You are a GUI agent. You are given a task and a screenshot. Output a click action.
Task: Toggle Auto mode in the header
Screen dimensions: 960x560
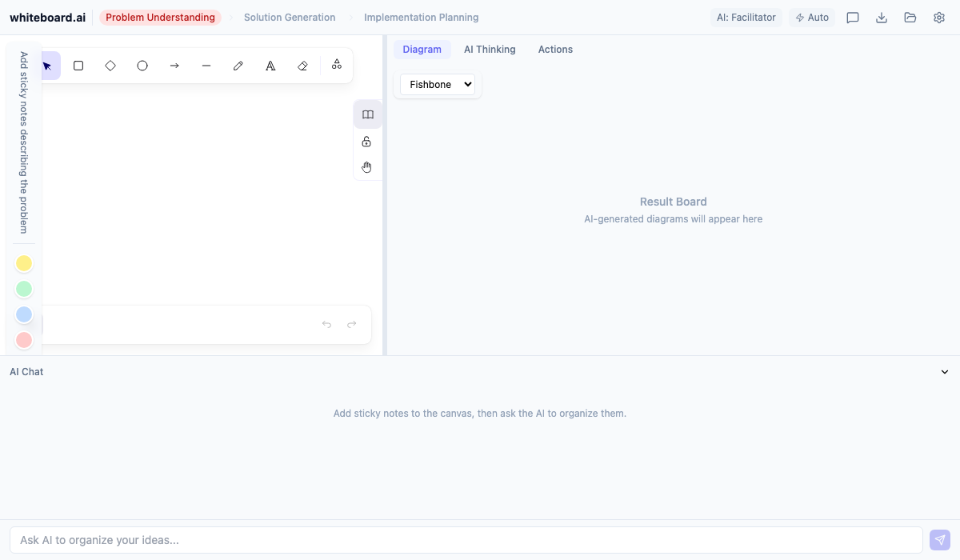coord(812,17)
